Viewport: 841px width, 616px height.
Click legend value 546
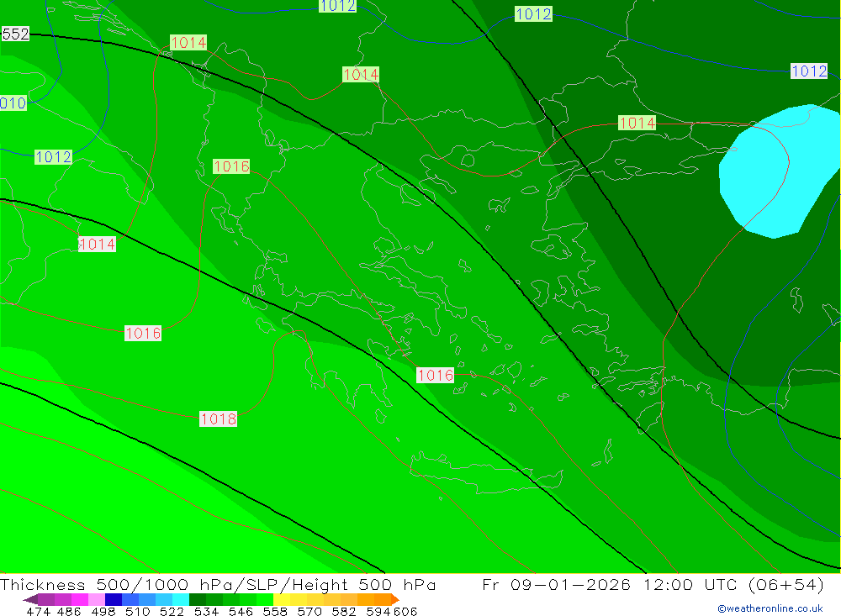241,612
